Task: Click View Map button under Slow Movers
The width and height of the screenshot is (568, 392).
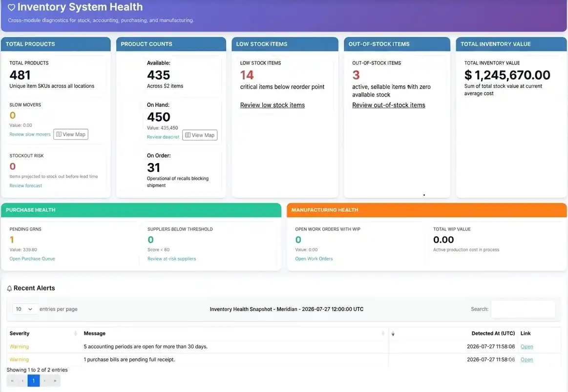Action: 71,134
